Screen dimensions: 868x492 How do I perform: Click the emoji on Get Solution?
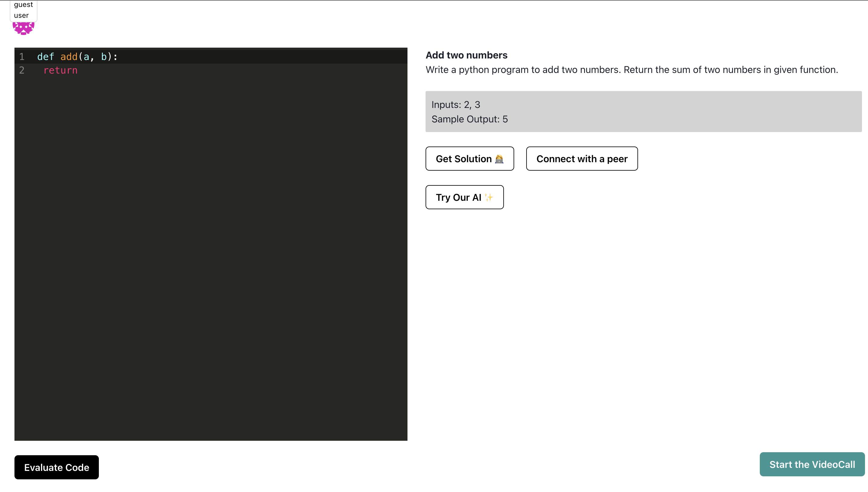point(499,159)
